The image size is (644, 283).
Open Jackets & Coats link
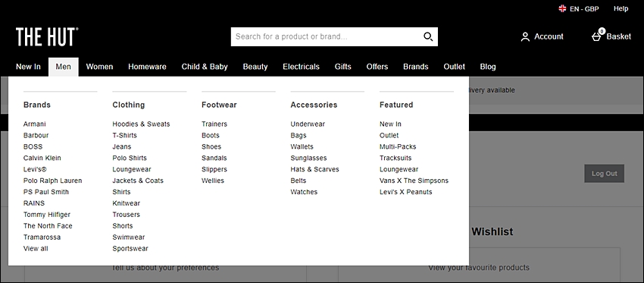point(138,181)
